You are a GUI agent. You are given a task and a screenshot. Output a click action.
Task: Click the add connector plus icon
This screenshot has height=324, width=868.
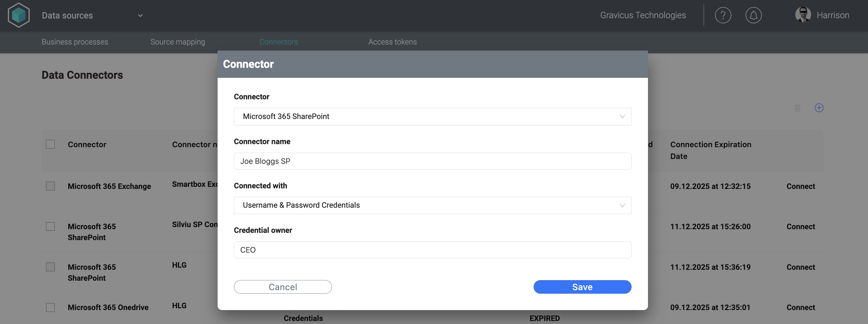tap(819, 107)
